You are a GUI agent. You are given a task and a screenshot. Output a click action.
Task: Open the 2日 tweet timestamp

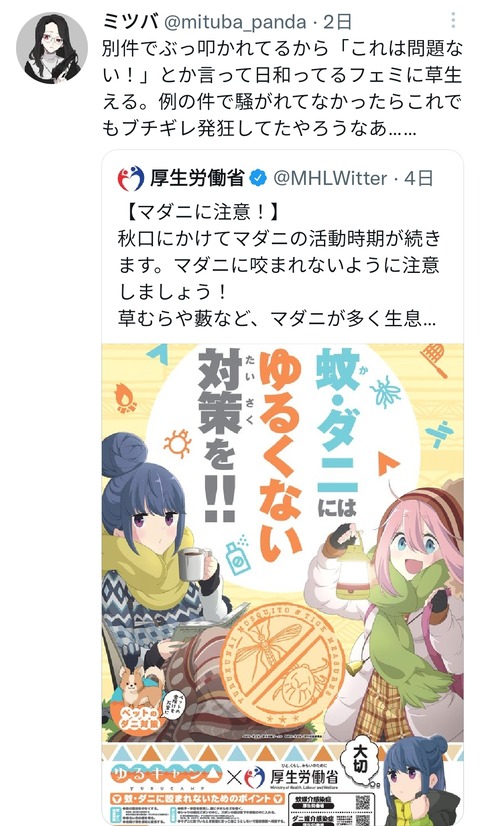(337, 22)
